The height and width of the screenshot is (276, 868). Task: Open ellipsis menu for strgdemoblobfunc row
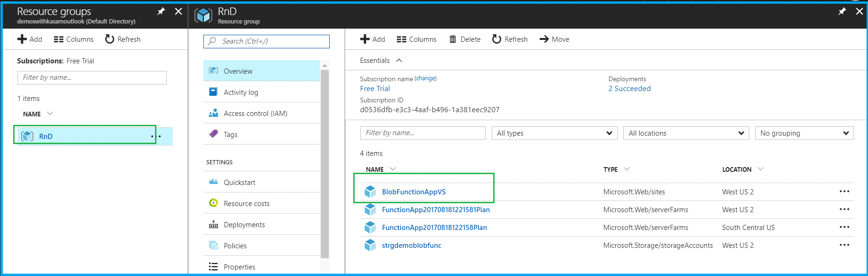pyautogui.click(x=845, y=245)
